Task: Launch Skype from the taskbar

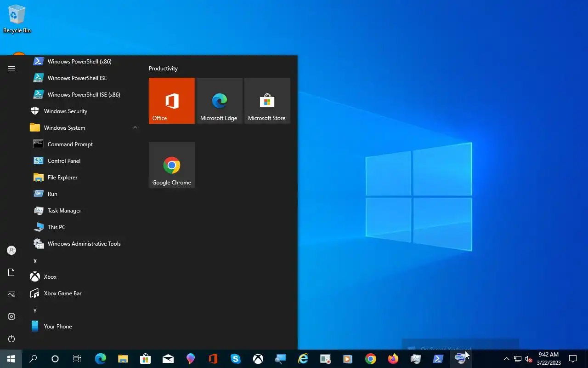Action: point(236,359)
